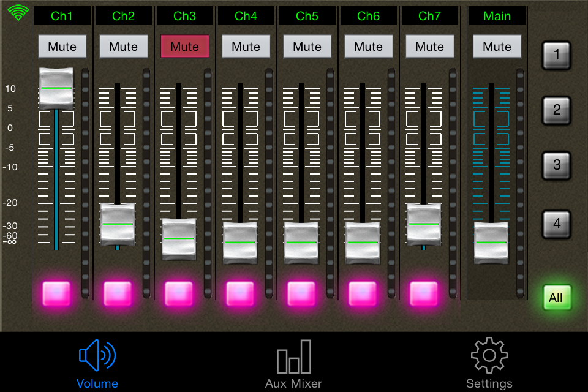This screenshot has width=588, height=392.
Task: Click the Ch4 fader knob
Action: tap(240, 243)
